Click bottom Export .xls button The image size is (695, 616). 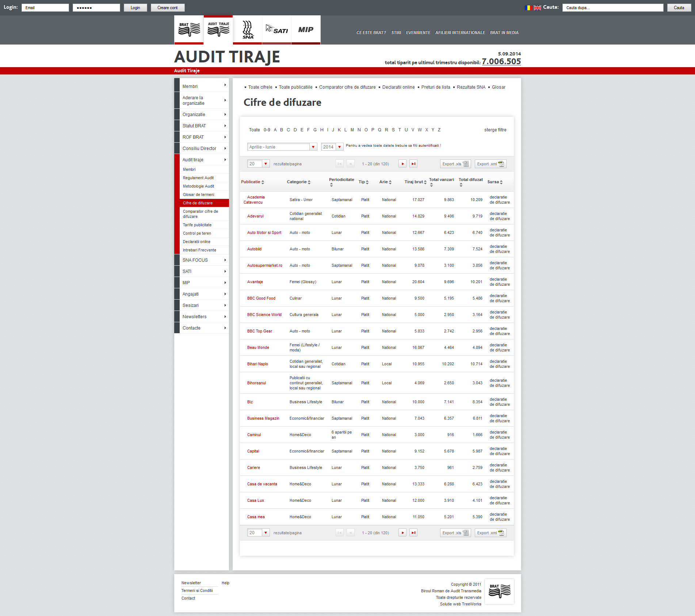pos(455,533)
